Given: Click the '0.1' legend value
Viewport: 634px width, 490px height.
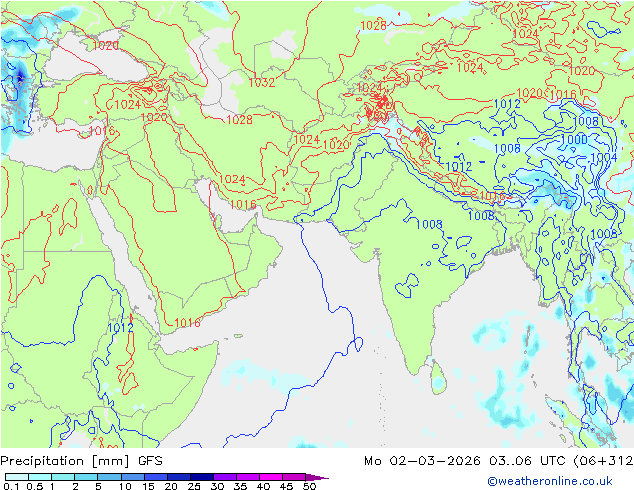Looking at the screenshot, I should 9,486.
